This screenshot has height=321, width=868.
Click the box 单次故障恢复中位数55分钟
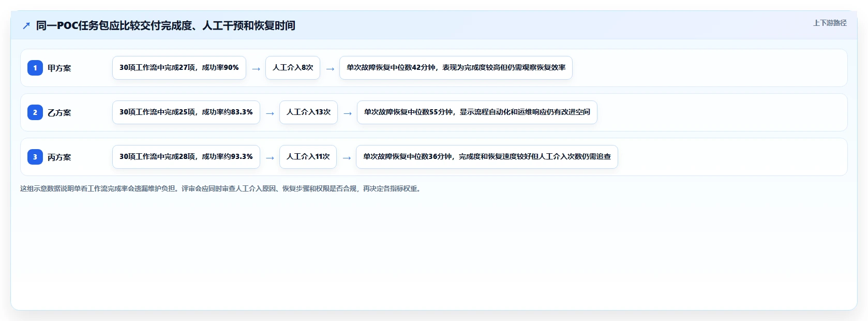point(477,112)
